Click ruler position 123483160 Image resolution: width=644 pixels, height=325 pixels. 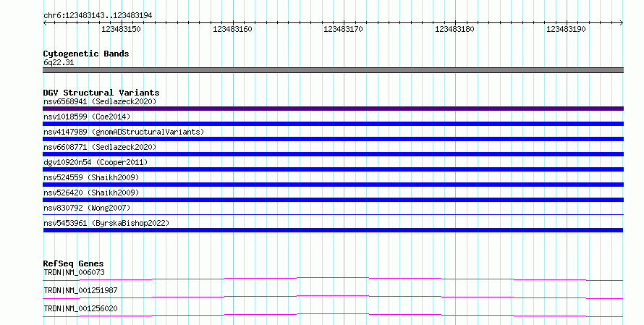coord(232,29)
